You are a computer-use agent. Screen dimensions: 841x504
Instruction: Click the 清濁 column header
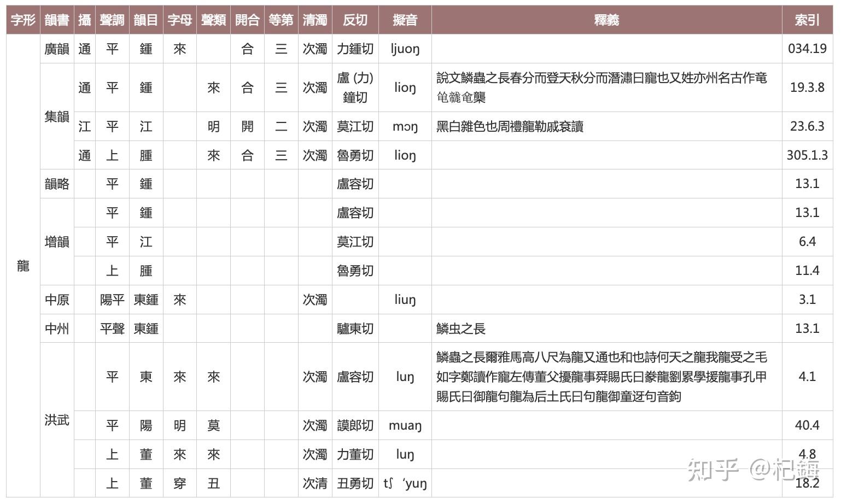click(315, 20)
